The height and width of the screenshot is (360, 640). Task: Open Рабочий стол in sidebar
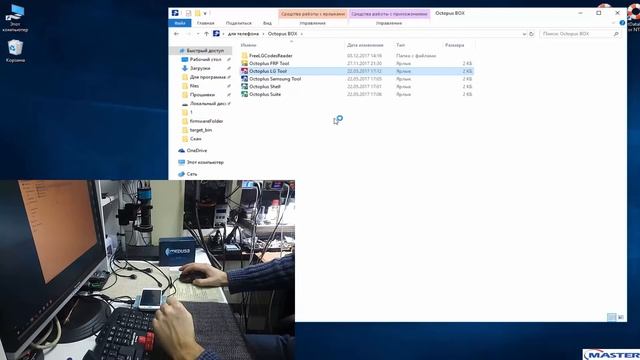click(205, 60)
